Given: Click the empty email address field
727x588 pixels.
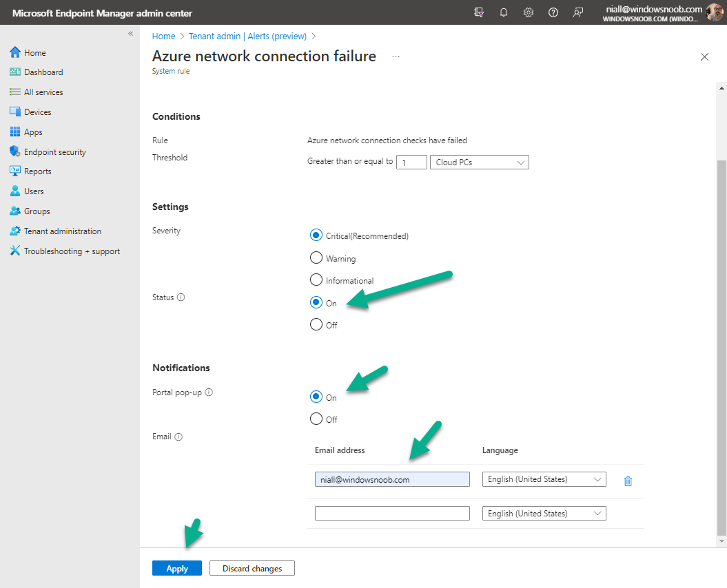Looking at the screenshot, I should pos(392,514).
